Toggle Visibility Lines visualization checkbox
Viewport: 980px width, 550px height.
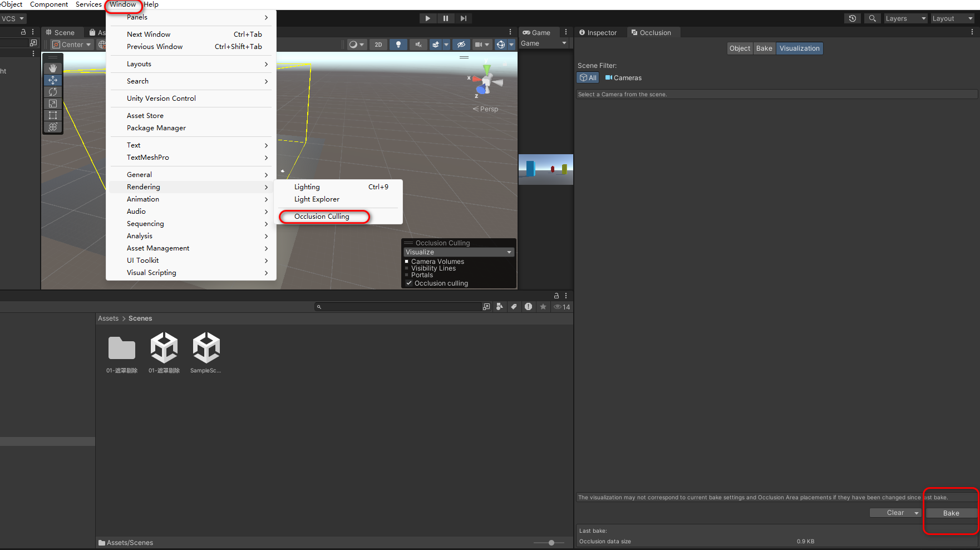pyautogui.click(x=407, y=268)
